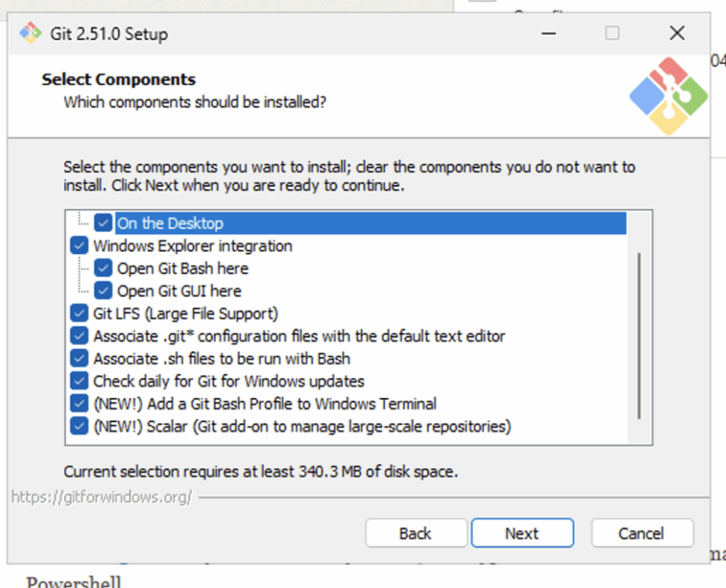
Task: Click the components list vertical scrollbar
Action: tap(640, 336)
